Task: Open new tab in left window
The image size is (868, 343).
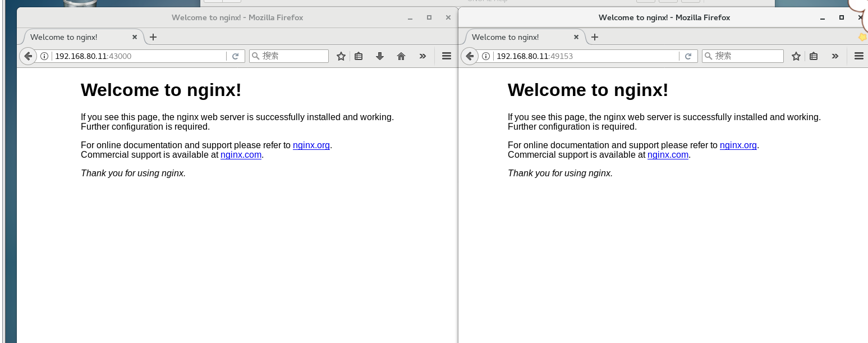Action: [153, 37]
